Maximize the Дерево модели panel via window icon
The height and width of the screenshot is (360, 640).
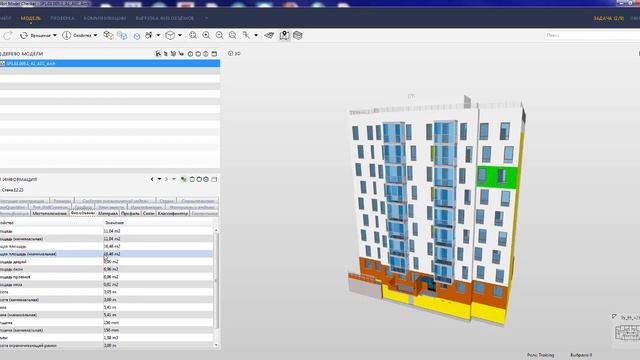point(214,53)
